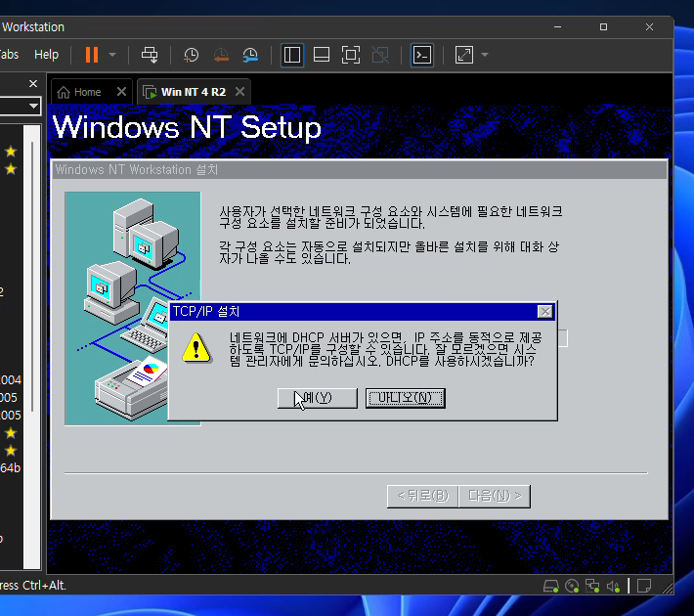The height and width of the screenshot is (616, 694).
Task: Click the library panel vertical scrollbar
Action: pos(32,277)
